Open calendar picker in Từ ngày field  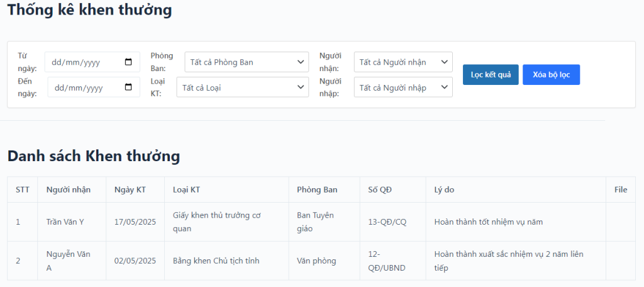[128, 62]
